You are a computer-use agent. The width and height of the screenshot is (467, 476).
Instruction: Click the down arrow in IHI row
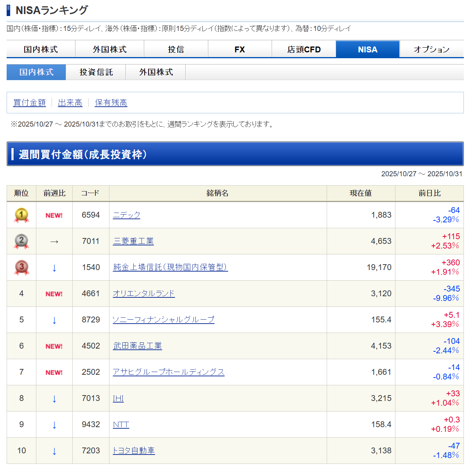point(54,399)
